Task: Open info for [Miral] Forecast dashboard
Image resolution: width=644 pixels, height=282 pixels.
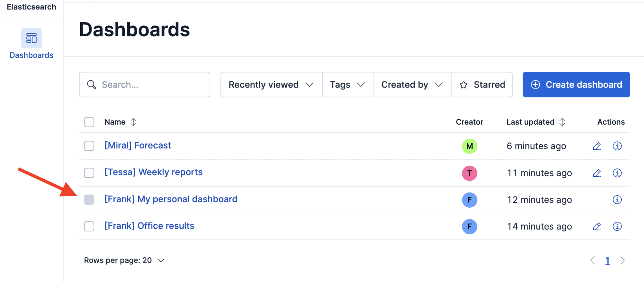Action: 617,146
